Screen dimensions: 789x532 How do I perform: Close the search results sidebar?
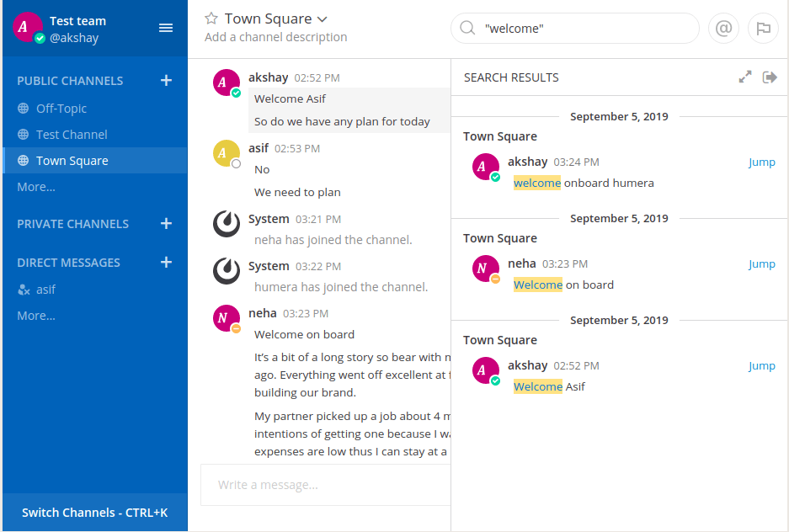(770, 77)
